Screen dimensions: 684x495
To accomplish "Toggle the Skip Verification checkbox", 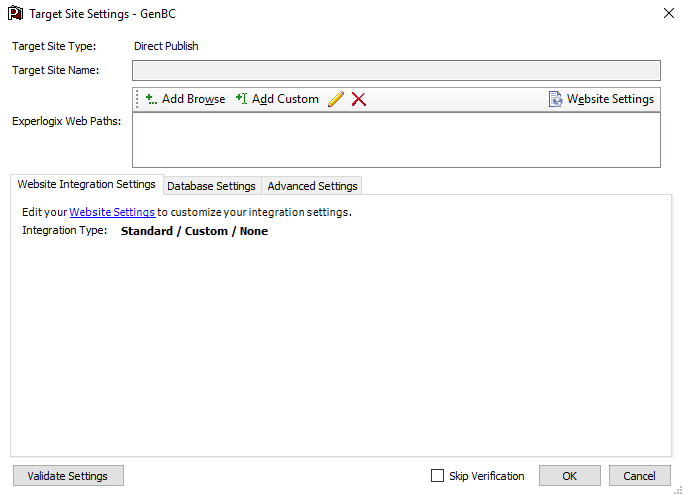I will (x=437, y=475).
